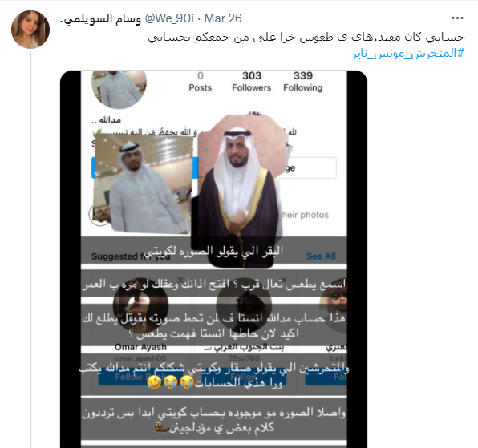Click the tweet author's profile avatar
This screenshot has width=478, height=448.
pos(30,30)
